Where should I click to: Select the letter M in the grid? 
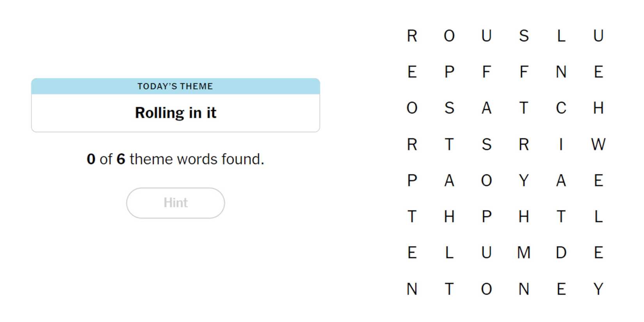524,253
